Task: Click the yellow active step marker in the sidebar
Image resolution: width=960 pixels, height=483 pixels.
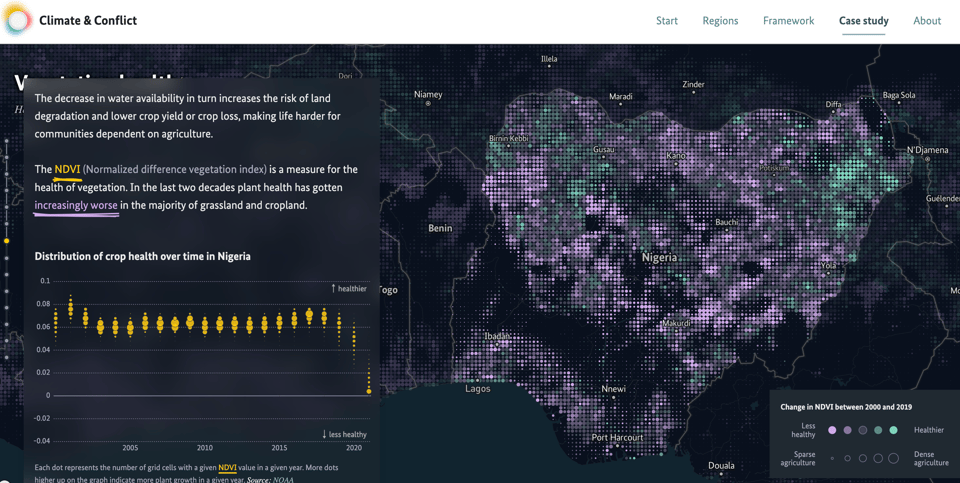Action: tap(7, 241)
